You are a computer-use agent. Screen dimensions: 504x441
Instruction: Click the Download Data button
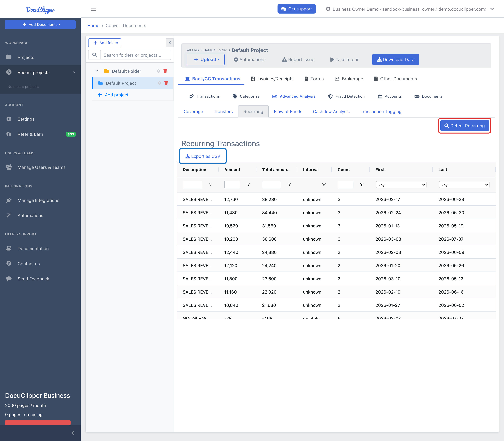tap(395, 60)
